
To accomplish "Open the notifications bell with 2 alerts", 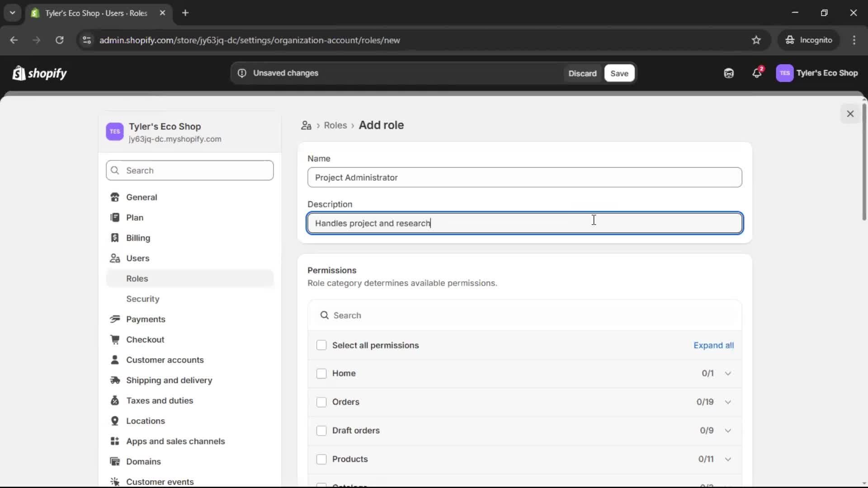I will pyautogui.click(x=757, y=73).
